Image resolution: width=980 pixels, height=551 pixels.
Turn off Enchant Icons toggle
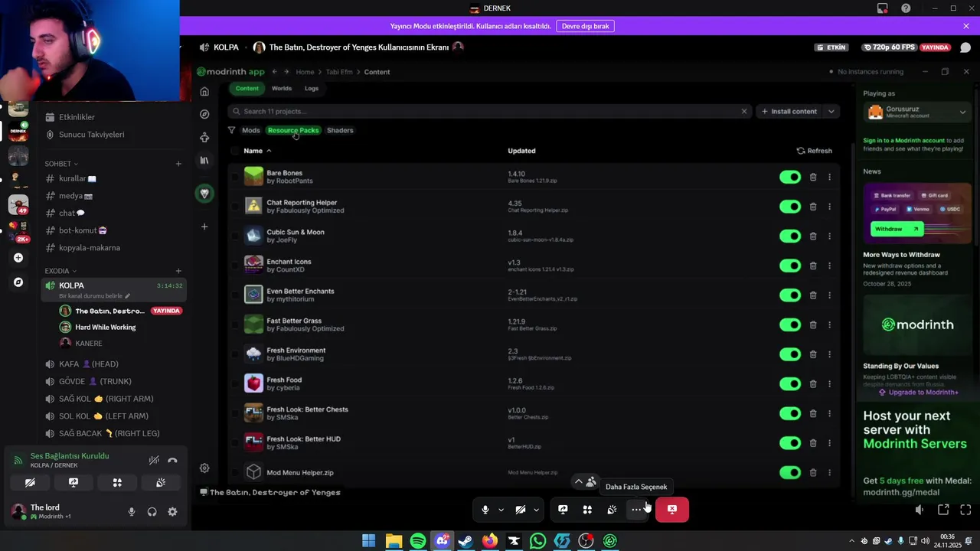790,266
